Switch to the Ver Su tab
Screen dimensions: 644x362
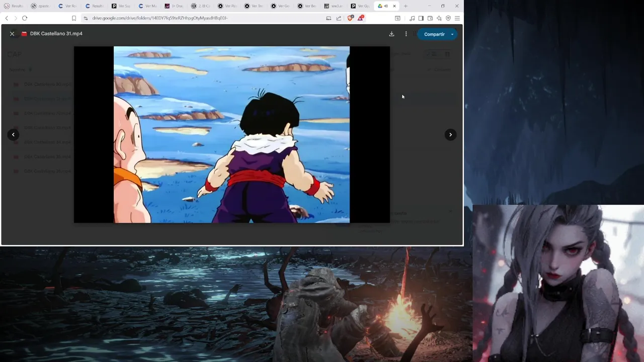pos(121,6)
